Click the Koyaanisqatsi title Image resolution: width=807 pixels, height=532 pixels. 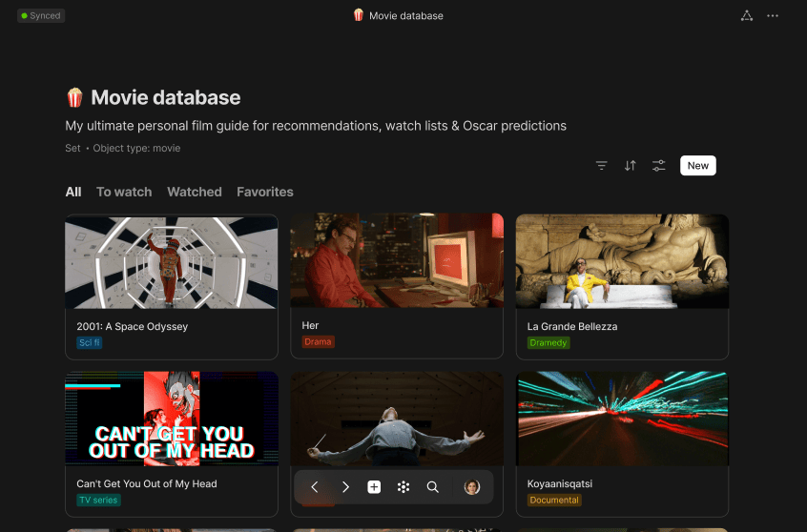point(559,484)
